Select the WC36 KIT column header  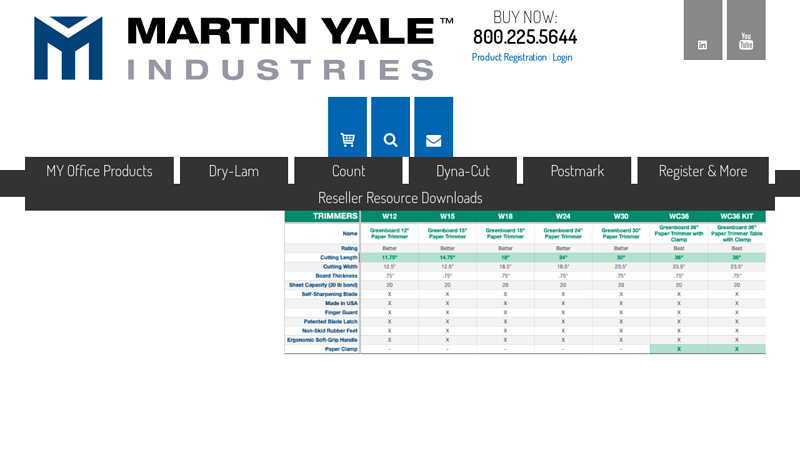coord(737,216)
